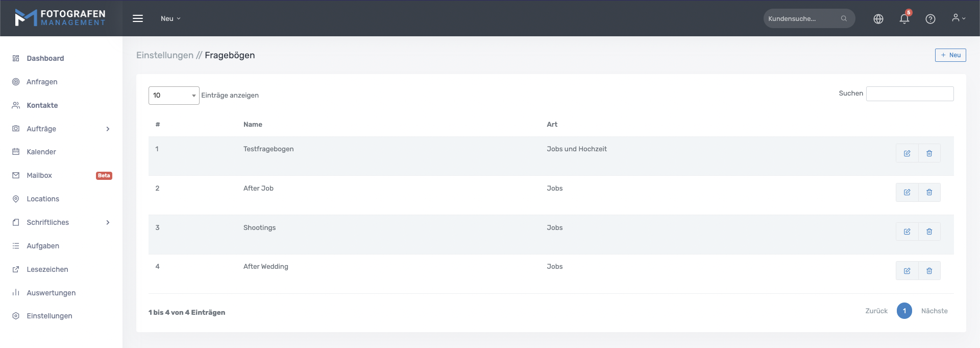The height and width of the screenshot is (348, 980).
Task: Open the user account dropdown
Action: click(958, 18)
